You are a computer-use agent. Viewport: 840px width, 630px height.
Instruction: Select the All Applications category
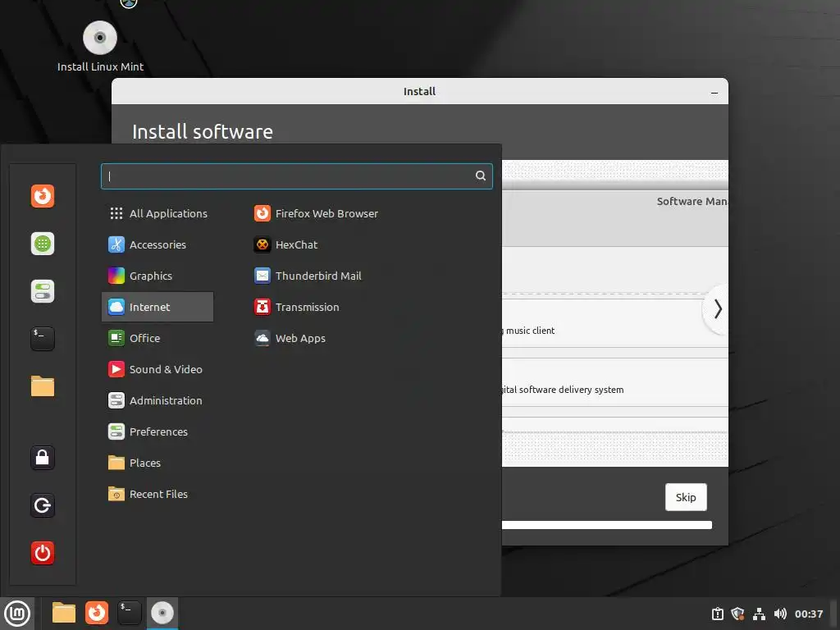coord(157,213)
